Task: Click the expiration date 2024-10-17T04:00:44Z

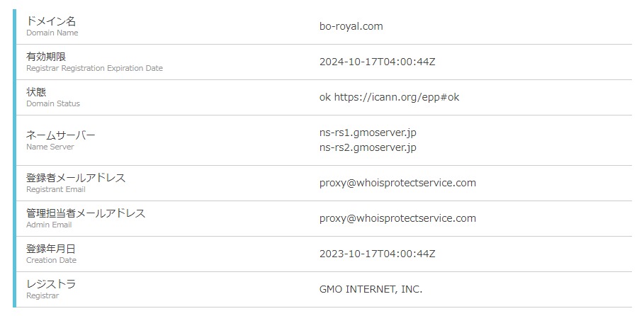Action: pos(377,62)
